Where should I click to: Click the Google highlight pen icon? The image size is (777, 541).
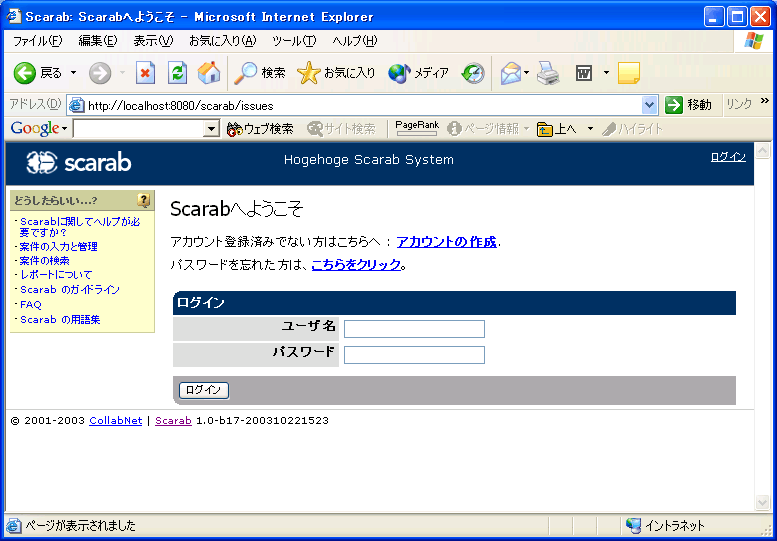tap(609, 129)
